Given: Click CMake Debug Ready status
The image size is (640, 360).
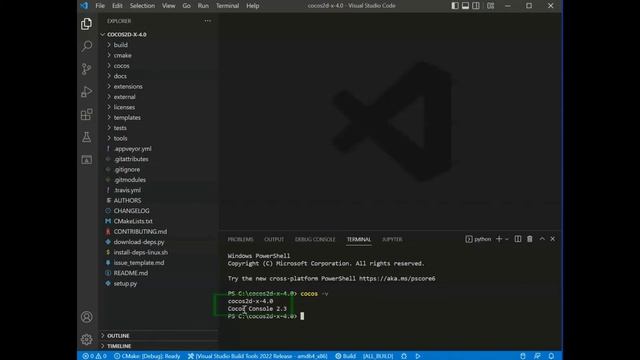Looking at the screenshot, I should point(147,356).
